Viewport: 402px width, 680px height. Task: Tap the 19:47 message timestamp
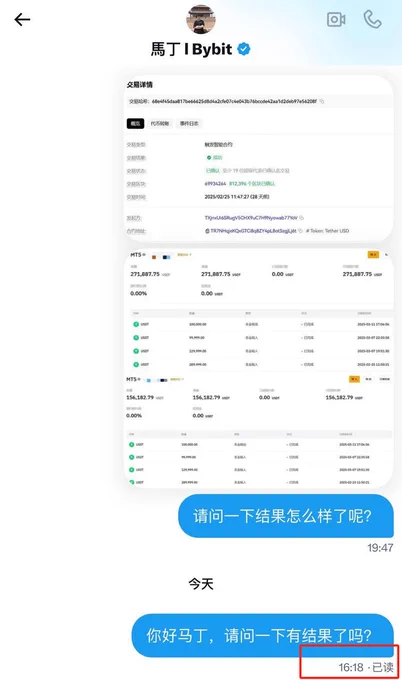[380, 548]
